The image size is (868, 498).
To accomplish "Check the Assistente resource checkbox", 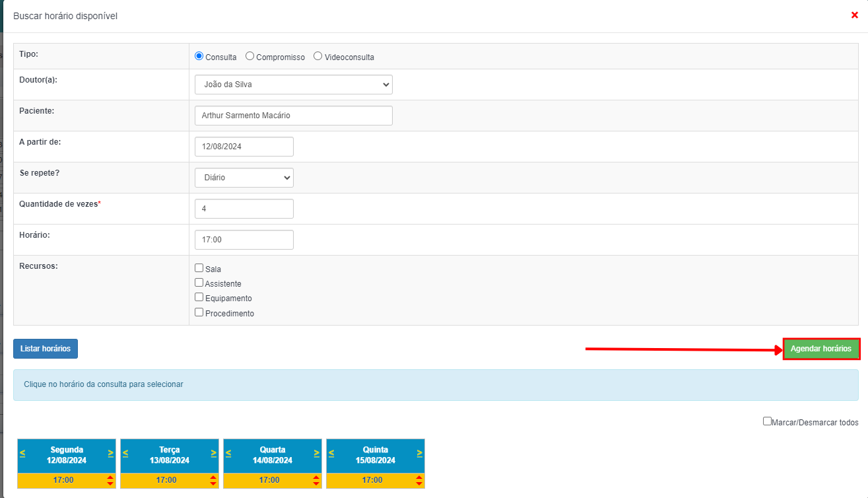I will [199, 283].
